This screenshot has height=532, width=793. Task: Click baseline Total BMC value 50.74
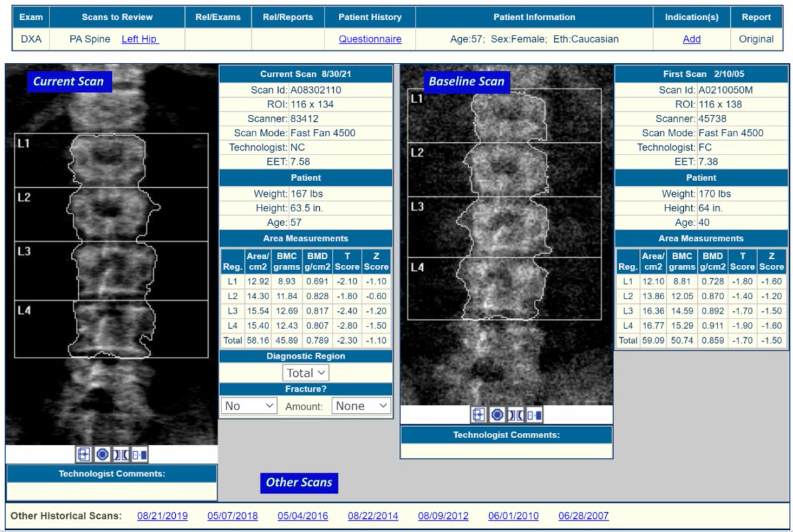tap(681, 340)
